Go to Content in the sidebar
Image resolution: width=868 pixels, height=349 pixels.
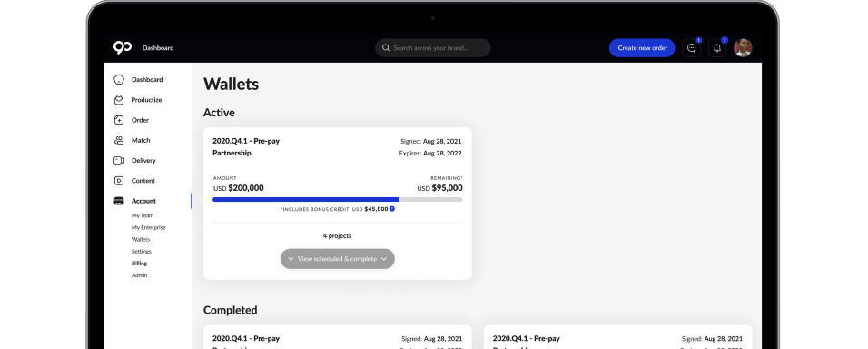tap(143, 181)
